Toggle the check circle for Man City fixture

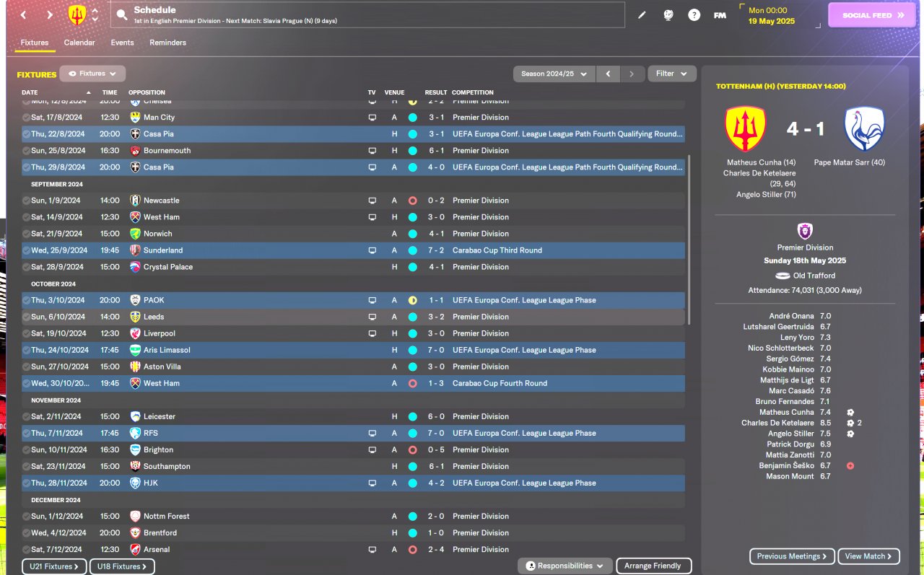pos(26,118)
